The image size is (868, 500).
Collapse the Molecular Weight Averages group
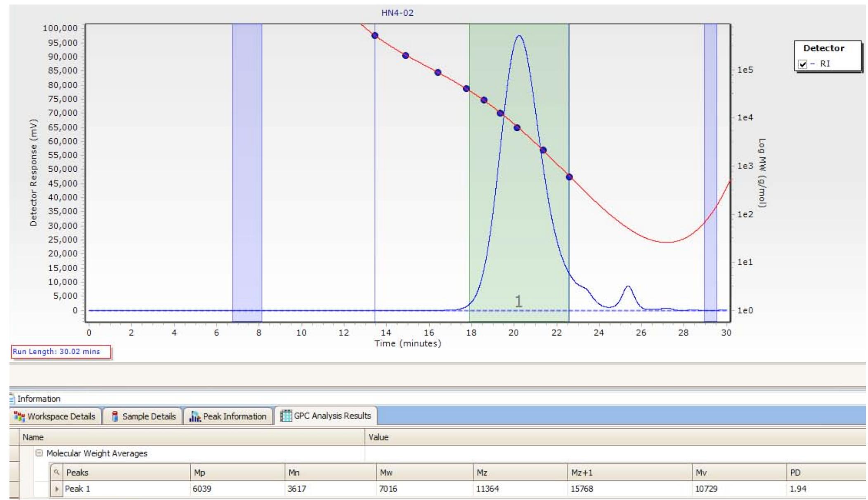(39, 453)
